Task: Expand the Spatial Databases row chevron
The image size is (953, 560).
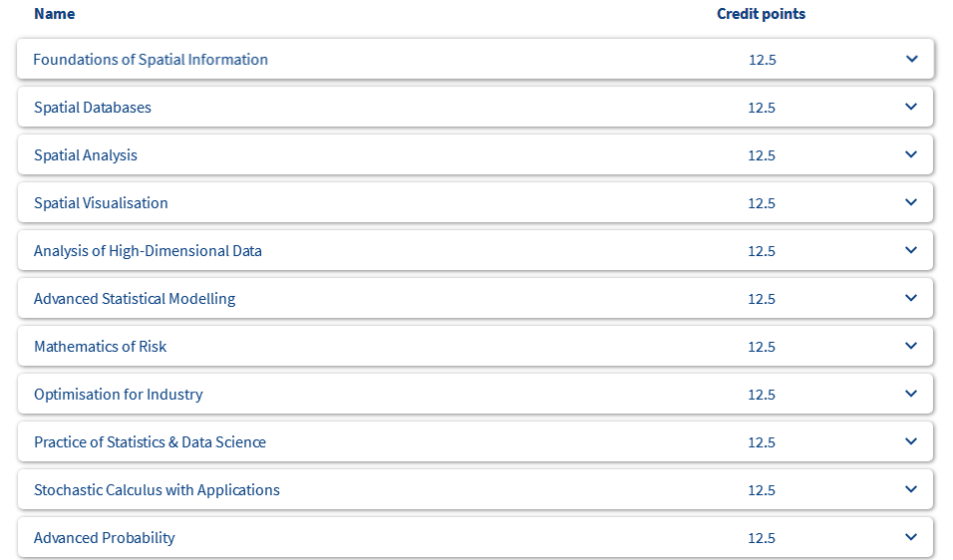Action: [911, 107]
